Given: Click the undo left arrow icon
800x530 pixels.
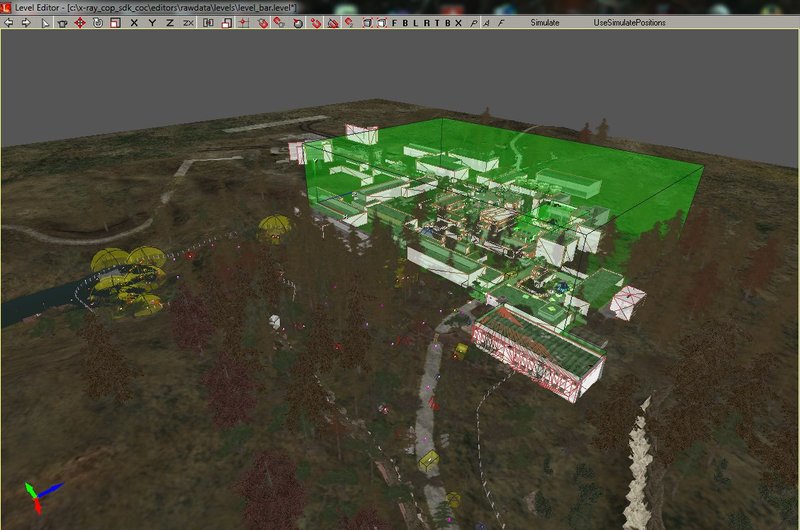Looking at the screenshot, I should [10, 22].
